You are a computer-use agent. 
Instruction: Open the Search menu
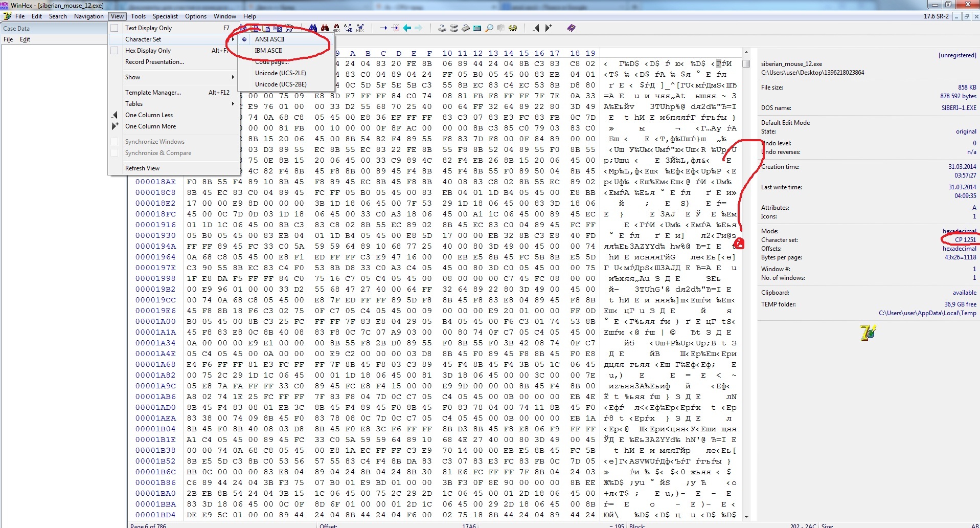[x=58, y=16]
